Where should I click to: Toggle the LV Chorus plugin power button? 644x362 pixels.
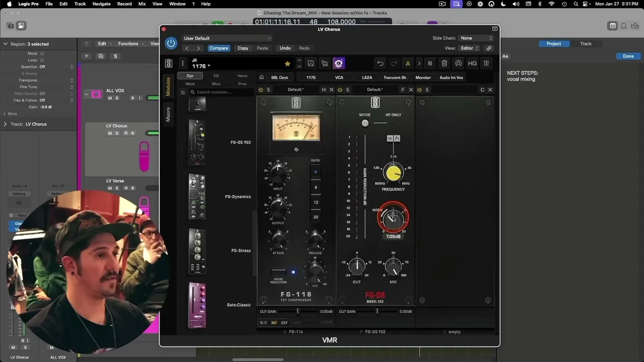pyautogui.click(x=171, y=43)
